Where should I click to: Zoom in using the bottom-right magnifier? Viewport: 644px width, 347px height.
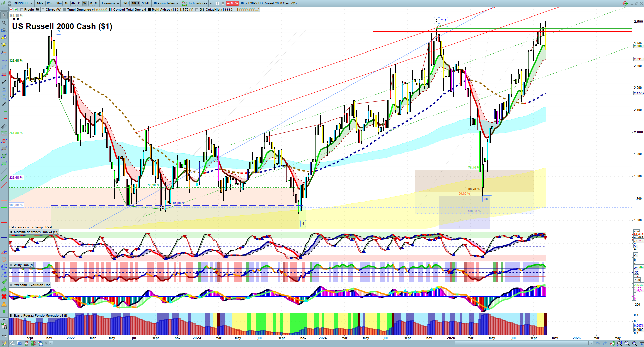634,343
